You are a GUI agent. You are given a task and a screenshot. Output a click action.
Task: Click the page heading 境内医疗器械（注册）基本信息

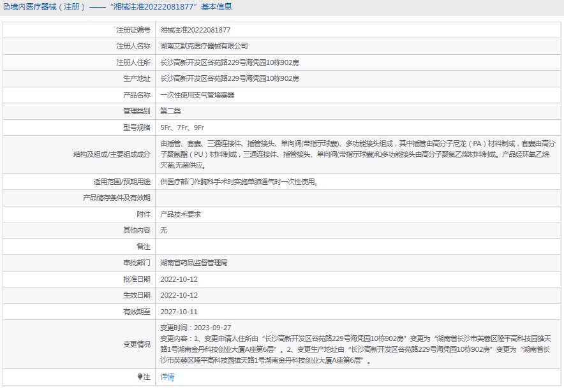(121, 7)
